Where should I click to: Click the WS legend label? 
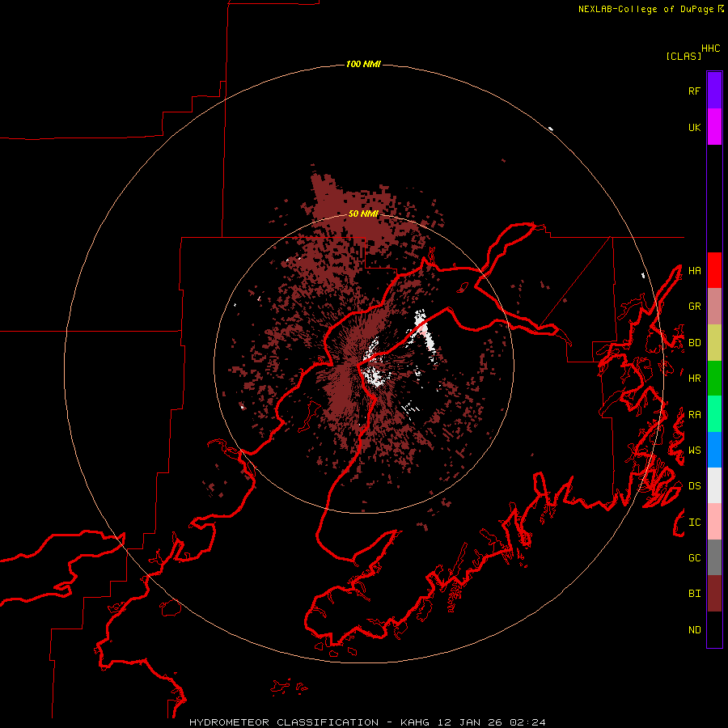pos(695,451)
